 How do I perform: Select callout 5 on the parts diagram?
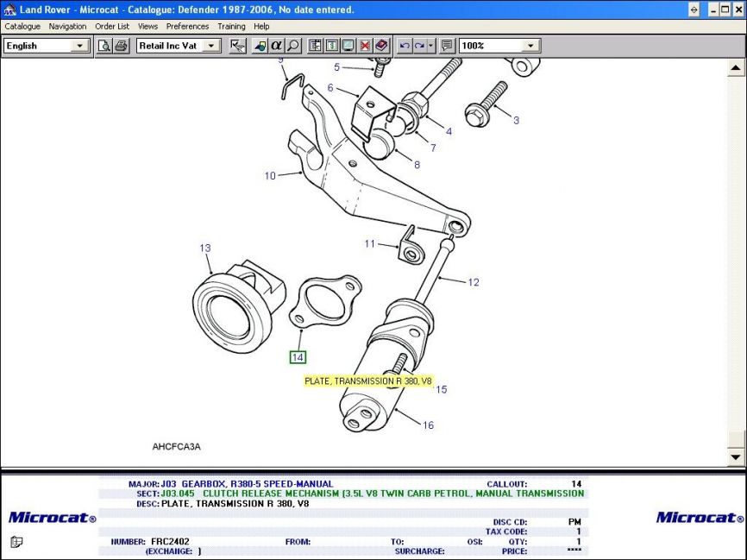click(x=336, y=67)
